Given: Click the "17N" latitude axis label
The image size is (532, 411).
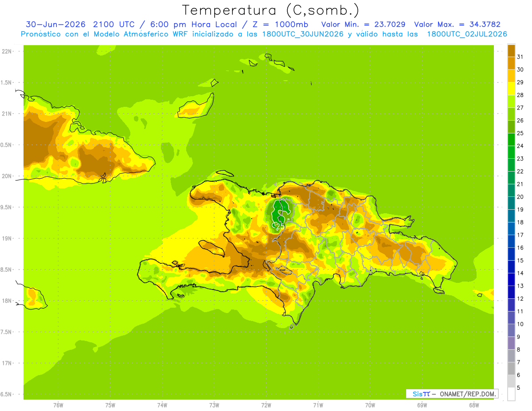Looking at the screenshot, I should [x=7, y=363].
